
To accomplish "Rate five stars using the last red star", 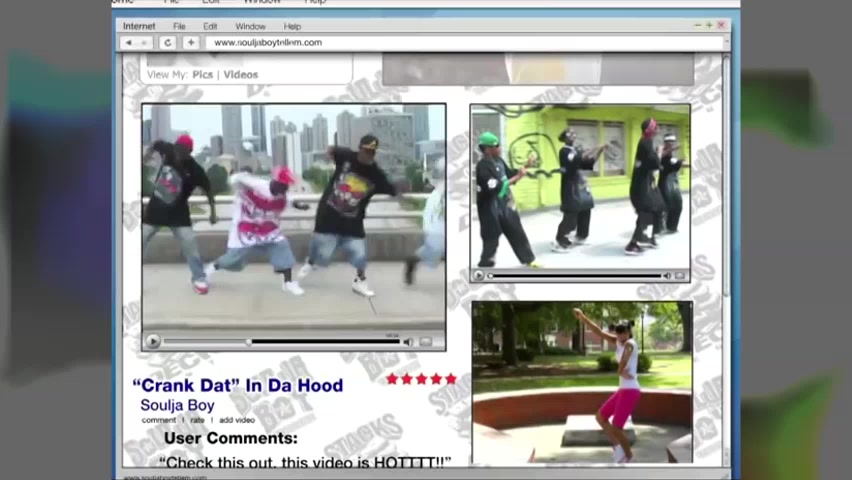I will click(451, 379).
